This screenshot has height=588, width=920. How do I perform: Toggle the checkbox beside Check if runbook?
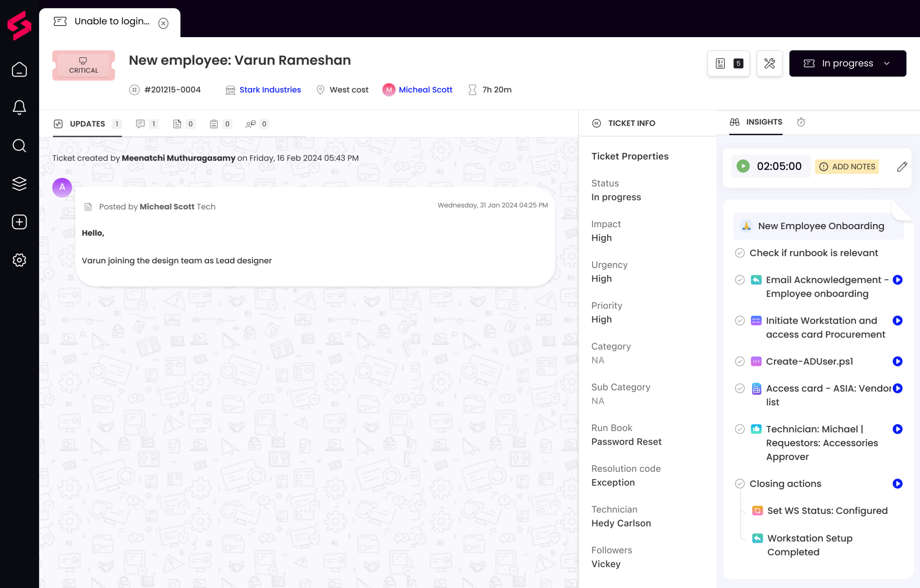pyautogui.click(x=739, y=253)
